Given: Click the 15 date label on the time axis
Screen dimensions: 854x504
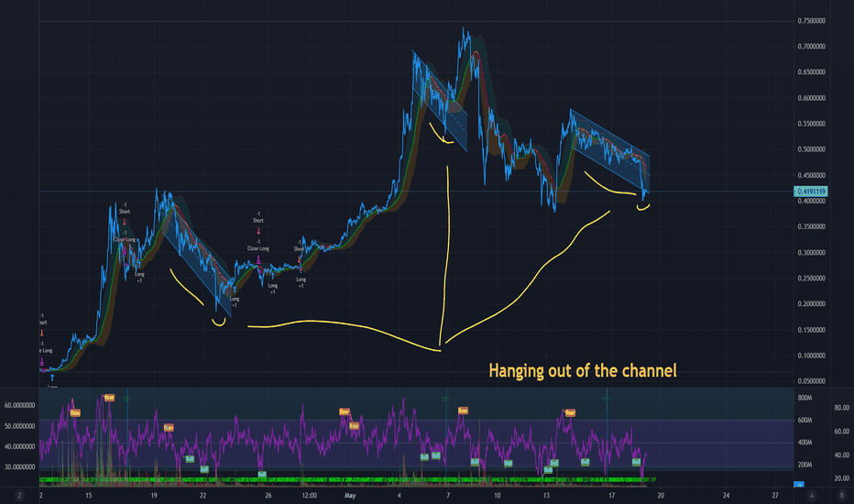Looking at the screenshot, I should point(89,495).
